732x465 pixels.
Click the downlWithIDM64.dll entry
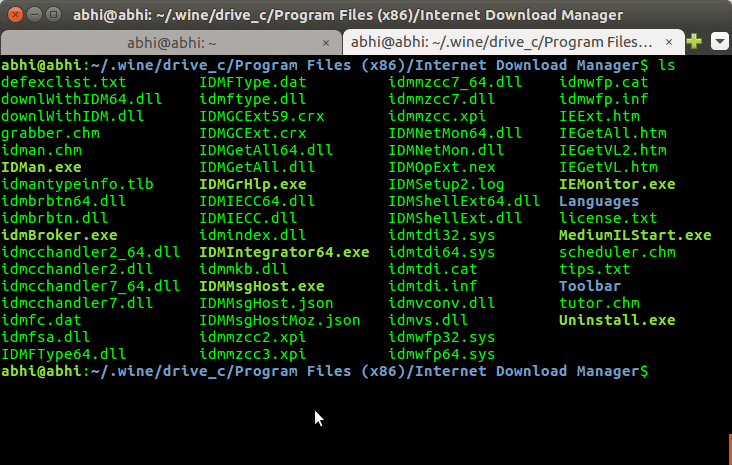point(82,99)
